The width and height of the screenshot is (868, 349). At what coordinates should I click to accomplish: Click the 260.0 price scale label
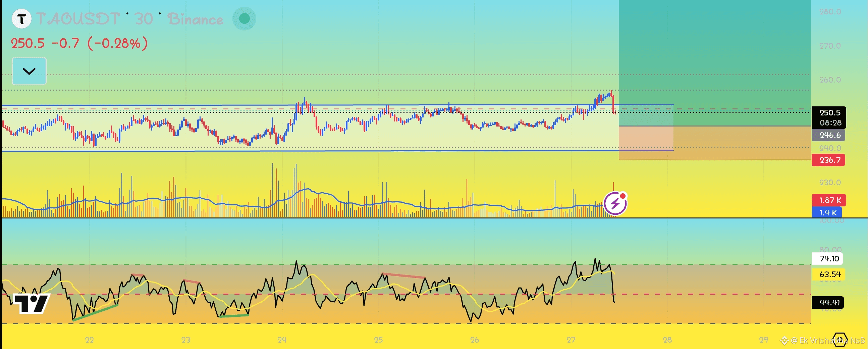[x=830, y=80]
